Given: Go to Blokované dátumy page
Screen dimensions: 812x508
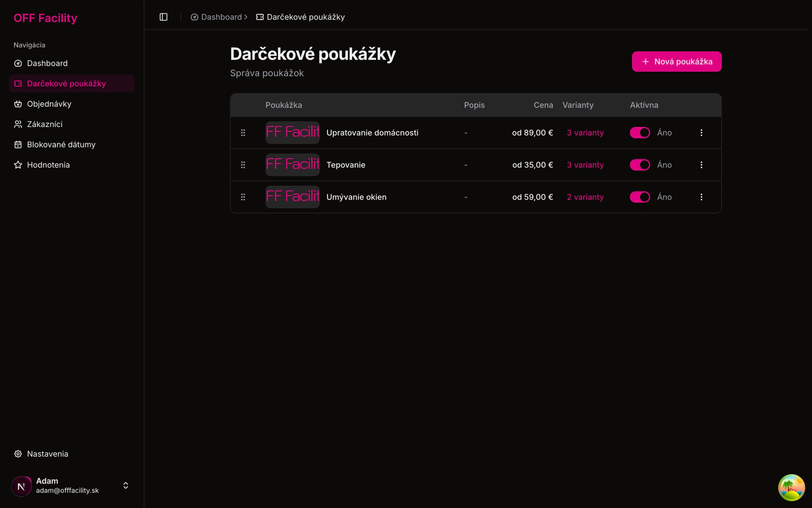Looking at the screenshot, I should [72, 144].
